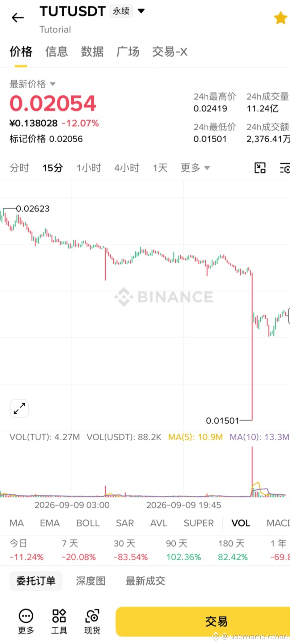This screenshot has width=290, height=644.
Task: Open chart settings icon
Action: pos(285,168)
